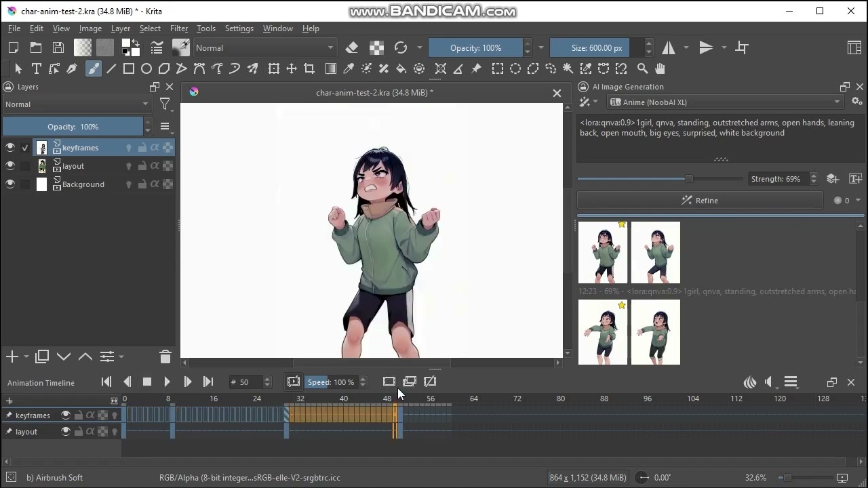Open brush blending mode Normal dropdown
The height and width of the screenshot is (488, 868).
tap(264, 47)
